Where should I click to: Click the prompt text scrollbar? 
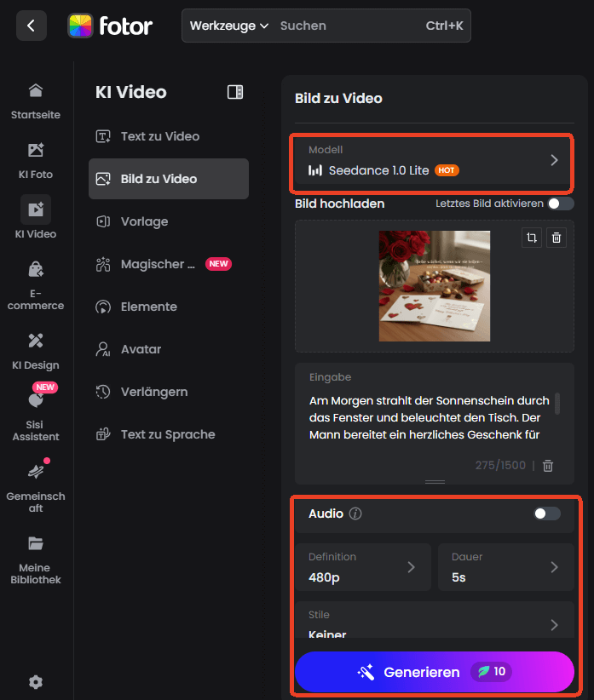coord(557,403)
